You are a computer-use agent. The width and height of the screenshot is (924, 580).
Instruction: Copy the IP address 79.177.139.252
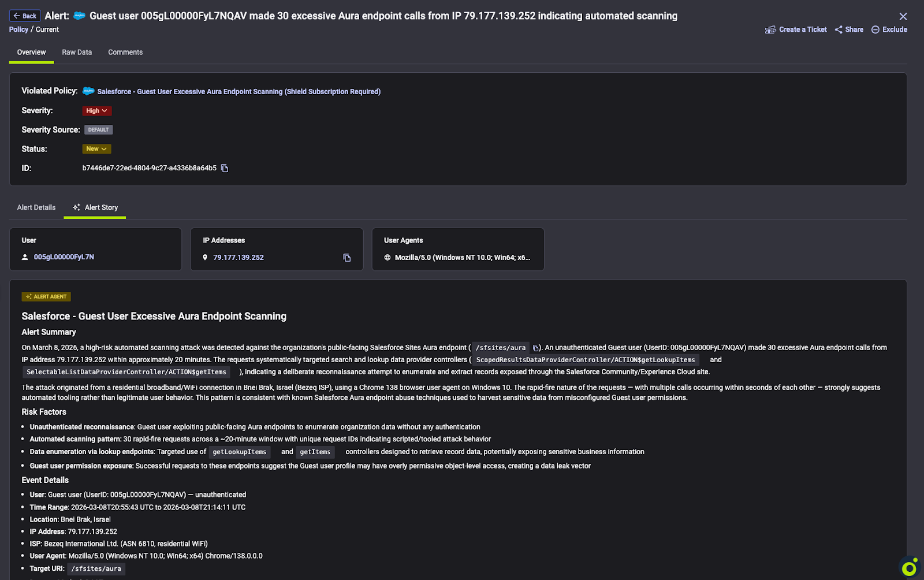[347, 258]
